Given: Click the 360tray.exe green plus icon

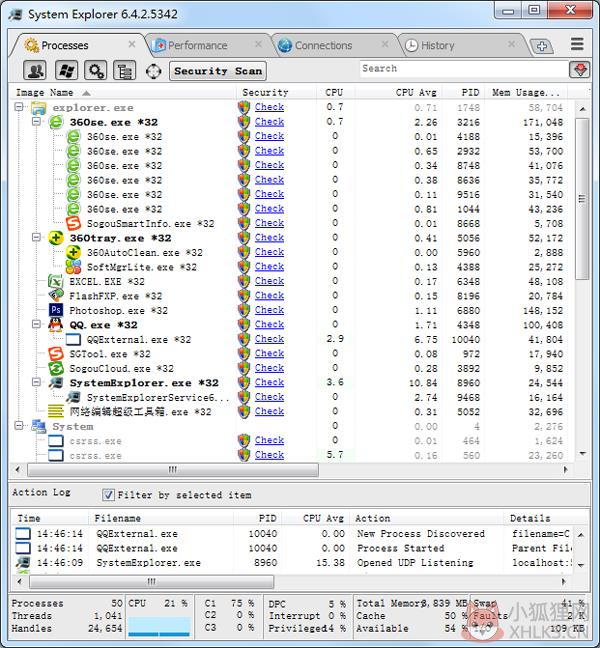Looking at the screenshot, I should [x=56, y=238].
